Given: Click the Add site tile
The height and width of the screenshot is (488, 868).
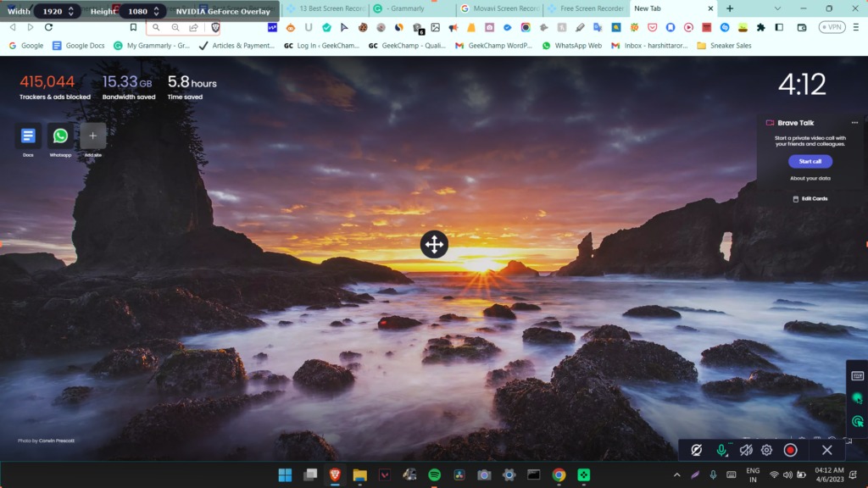Looking at the screenshot, I should (x=92, y=136).
